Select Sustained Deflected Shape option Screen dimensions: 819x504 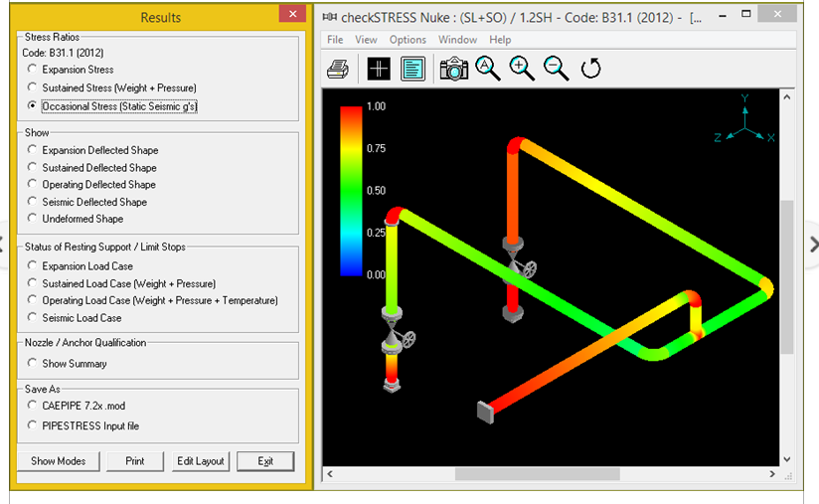(34, 168)
